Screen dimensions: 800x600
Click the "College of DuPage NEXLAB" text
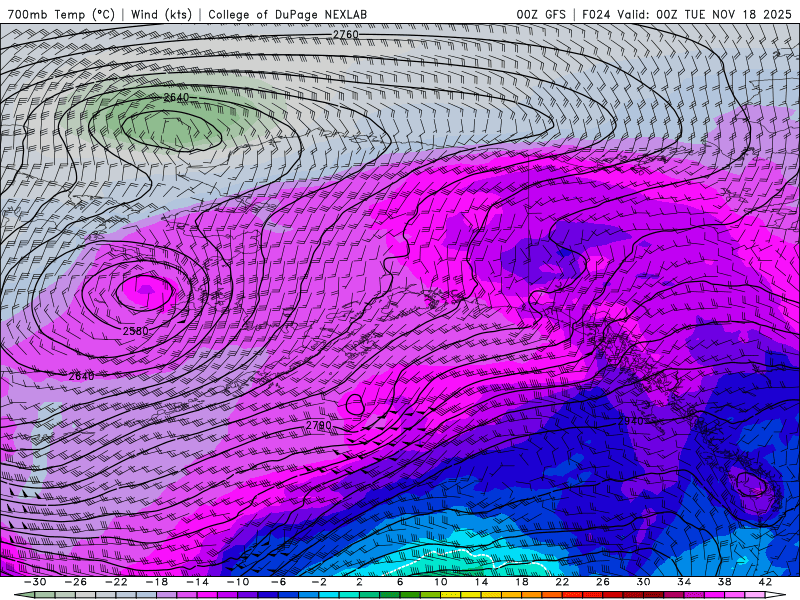[x=287, y=14]
